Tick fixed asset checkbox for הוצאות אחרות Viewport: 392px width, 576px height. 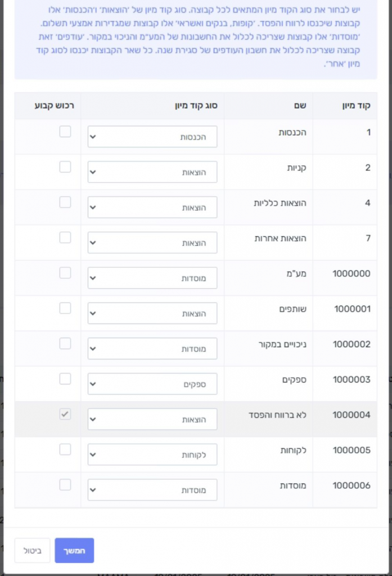point(65,237)
